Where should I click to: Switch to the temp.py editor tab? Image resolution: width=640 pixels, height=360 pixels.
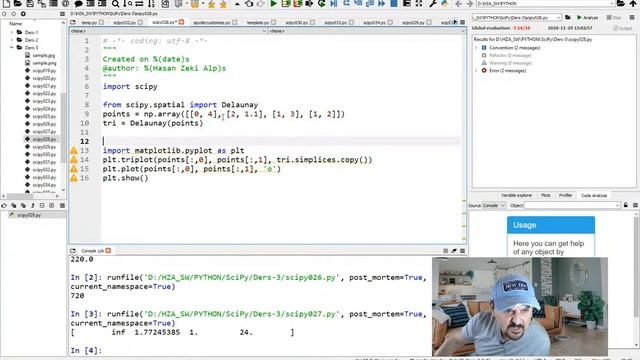tap(89, 22)
